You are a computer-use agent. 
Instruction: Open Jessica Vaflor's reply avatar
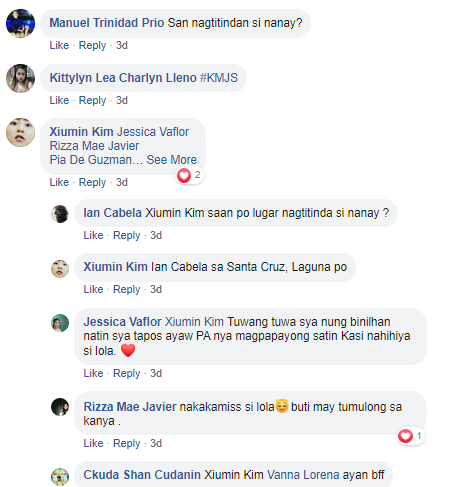[x=60, y=323]
